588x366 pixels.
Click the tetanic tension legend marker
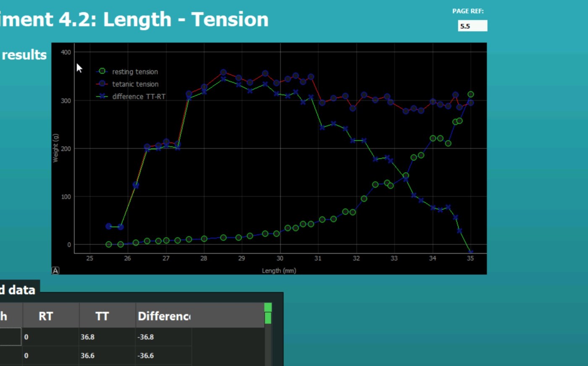pos(102,84)
